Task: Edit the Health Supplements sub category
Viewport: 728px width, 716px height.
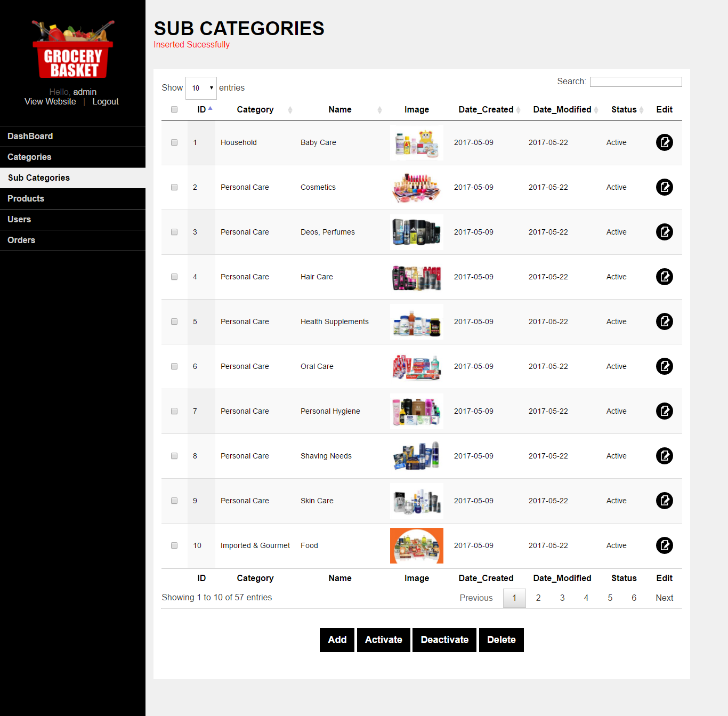Action: coord(664,321)
